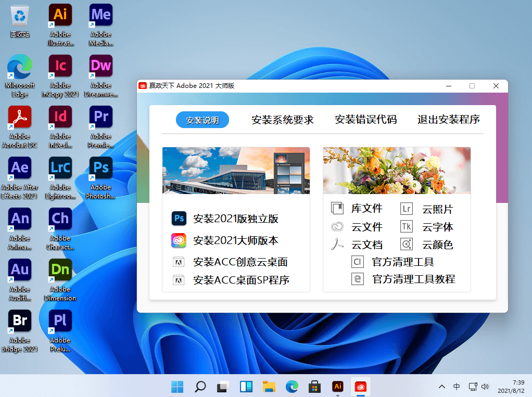Image resolution: width=532 pixels, height=397 pixels.
Task: Open Adobe InDesign desktop shortcut
Action: 60,127
